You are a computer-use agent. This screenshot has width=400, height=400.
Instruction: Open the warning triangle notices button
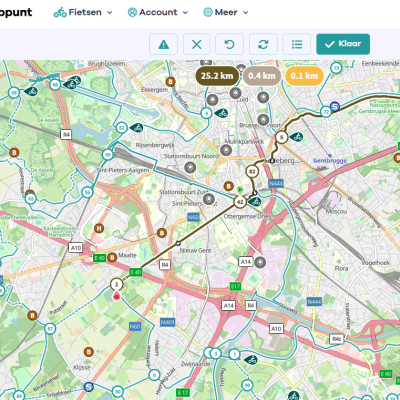tap(163, 44)
